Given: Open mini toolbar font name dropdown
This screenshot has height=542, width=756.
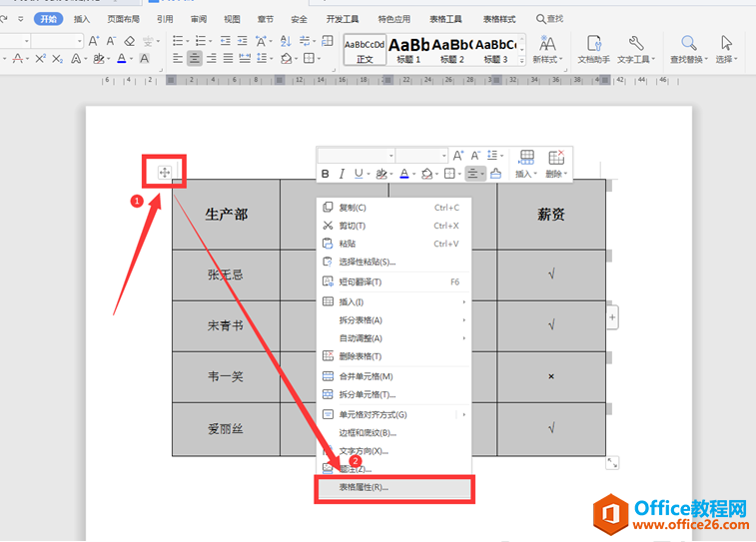Looking at the screenshot, I should pyautogui.click(x=391, y=156).
